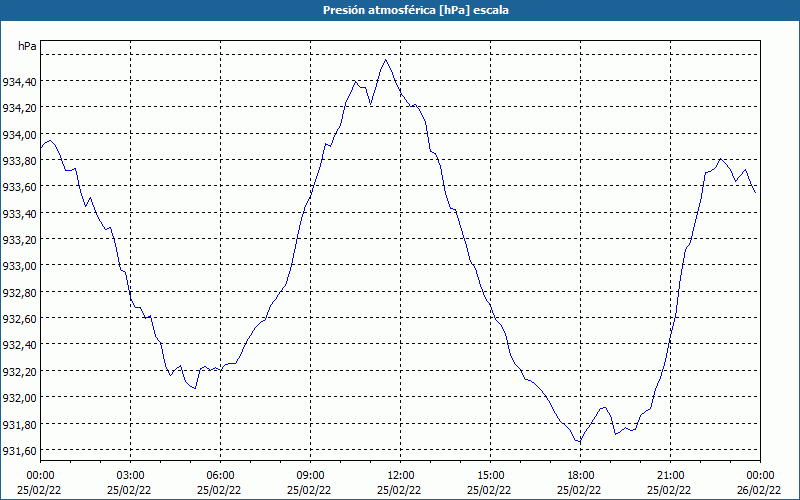Image resolution: width=800 pixels, height=500 pixels.
Task: Click the 'hPa' unit label on the Y axis
Action: [27, 46]
